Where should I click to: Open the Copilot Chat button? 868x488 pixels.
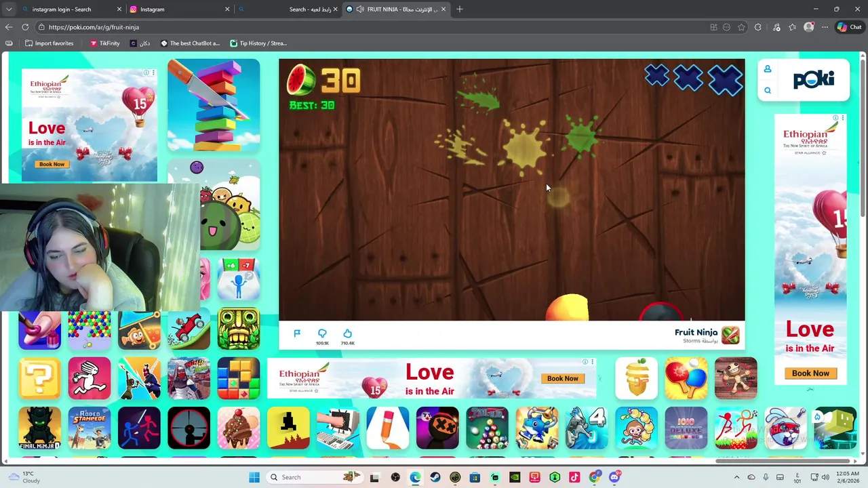coord(849,27)
